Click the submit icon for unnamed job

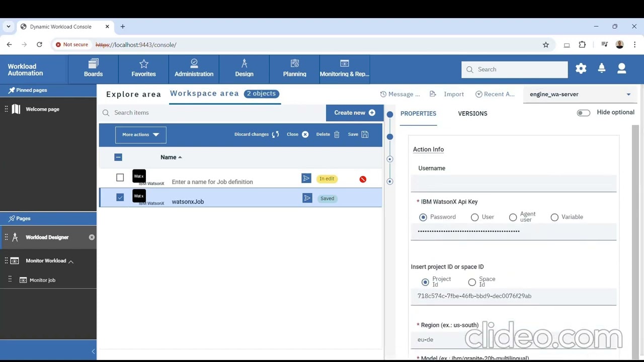(306, 178)
